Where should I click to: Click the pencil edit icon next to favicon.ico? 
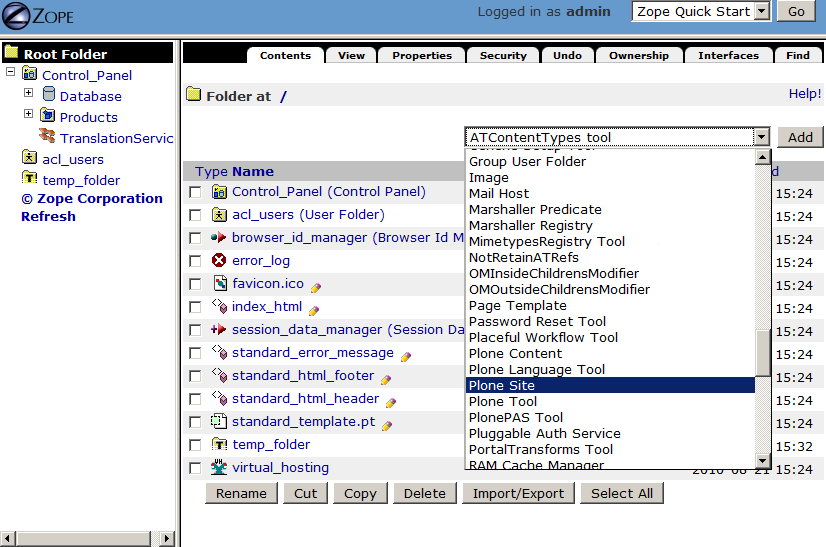[x=316, y=288]
